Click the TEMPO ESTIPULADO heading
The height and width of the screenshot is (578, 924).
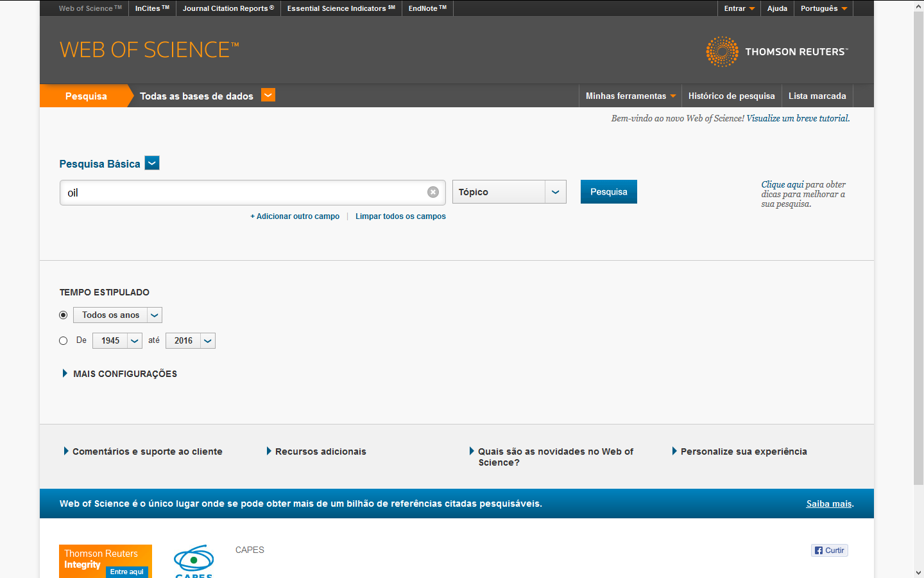pyautogui.click(x=105, y=292)
